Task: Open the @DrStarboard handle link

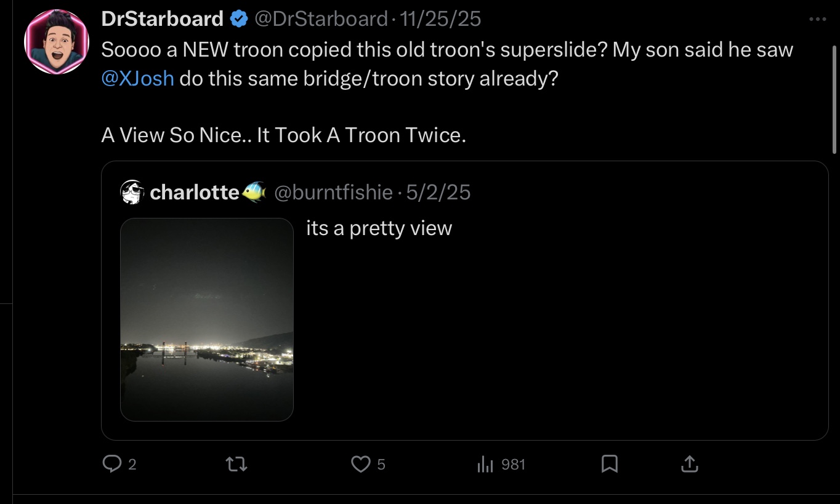Action: tap(320, 20)
